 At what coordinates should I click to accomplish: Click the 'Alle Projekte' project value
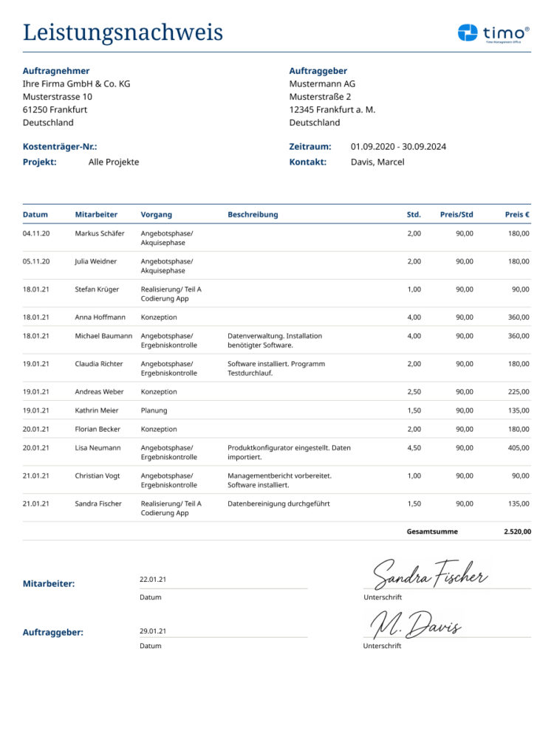tap(114, 162)
